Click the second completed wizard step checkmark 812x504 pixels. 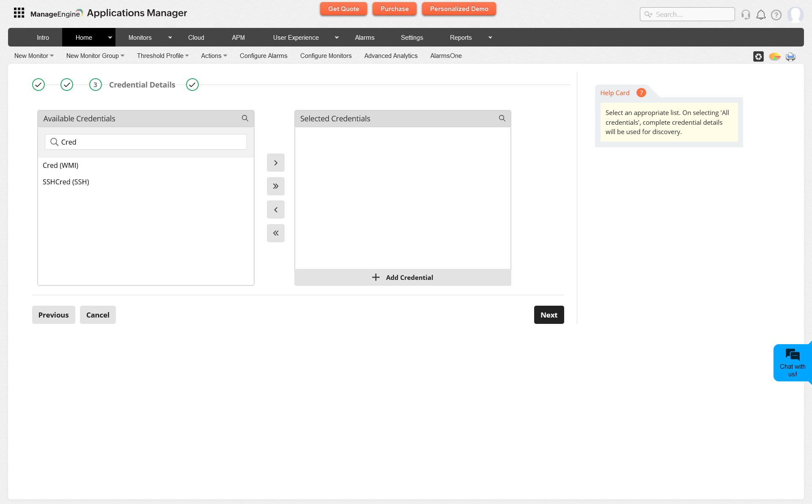click(x=67, y=85)
